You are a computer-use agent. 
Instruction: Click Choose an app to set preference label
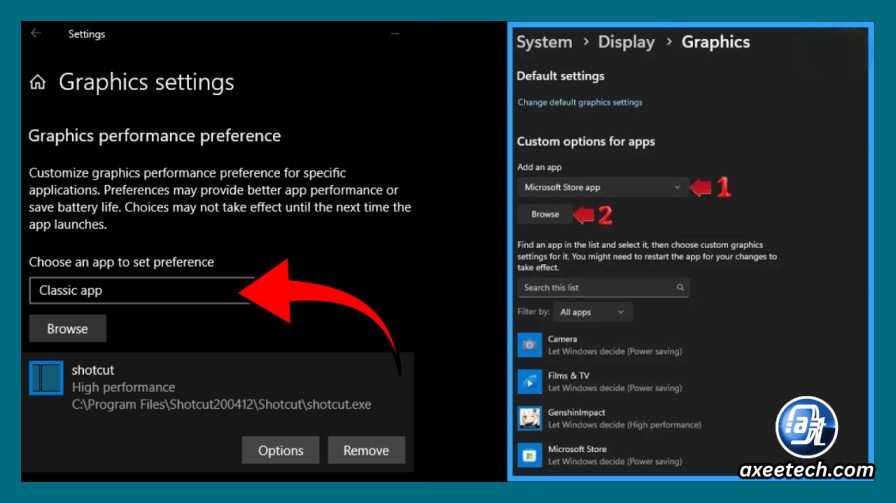coord(121,262)
